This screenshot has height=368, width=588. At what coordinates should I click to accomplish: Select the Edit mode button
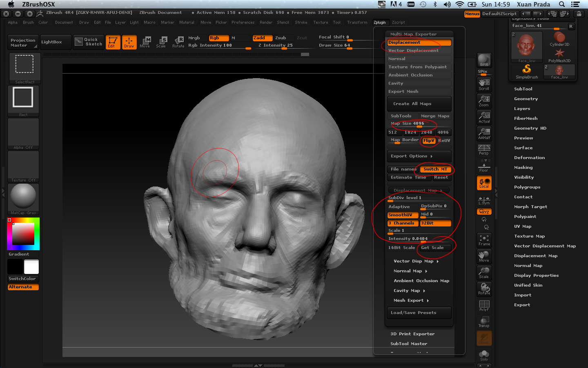(x=113, y=42)
